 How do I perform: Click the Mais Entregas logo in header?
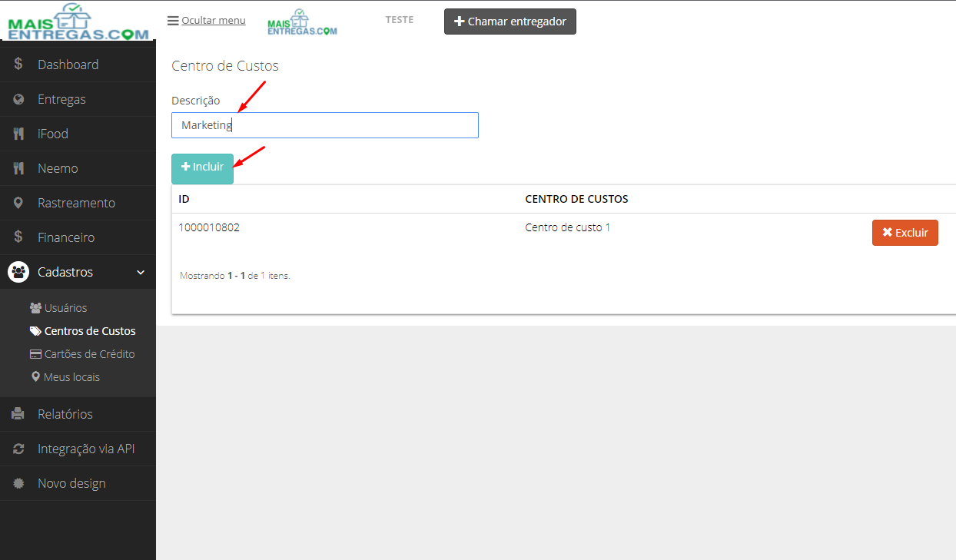[x=302, y=22]
